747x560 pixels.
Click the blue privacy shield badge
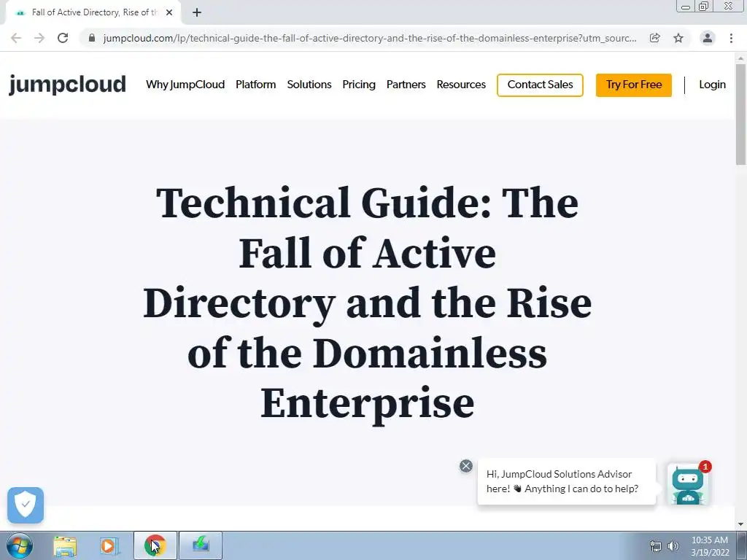(26, 505)
